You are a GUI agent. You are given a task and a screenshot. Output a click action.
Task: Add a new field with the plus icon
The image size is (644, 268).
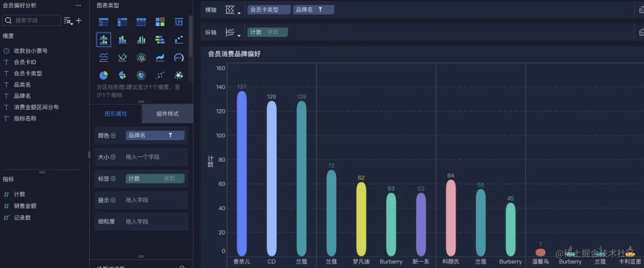click(79, 21)
